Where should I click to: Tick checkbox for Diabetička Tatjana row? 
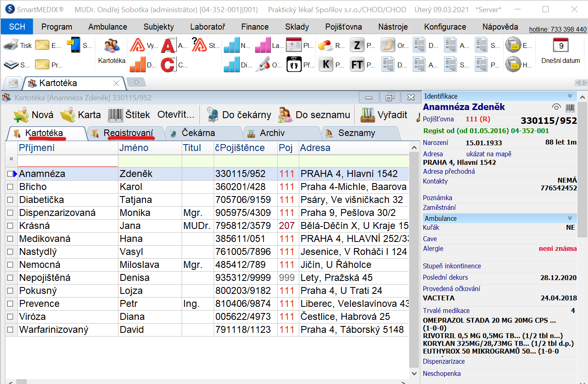(10, 200)
